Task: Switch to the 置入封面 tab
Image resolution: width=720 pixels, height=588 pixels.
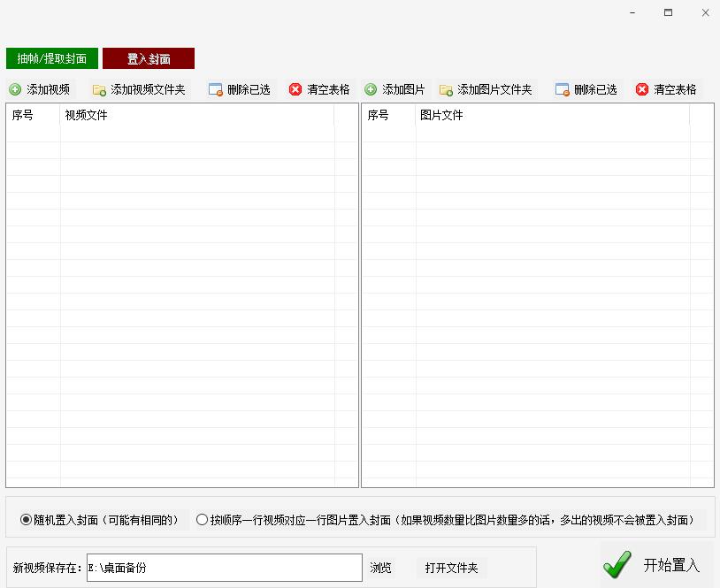Action: [148, 57]
